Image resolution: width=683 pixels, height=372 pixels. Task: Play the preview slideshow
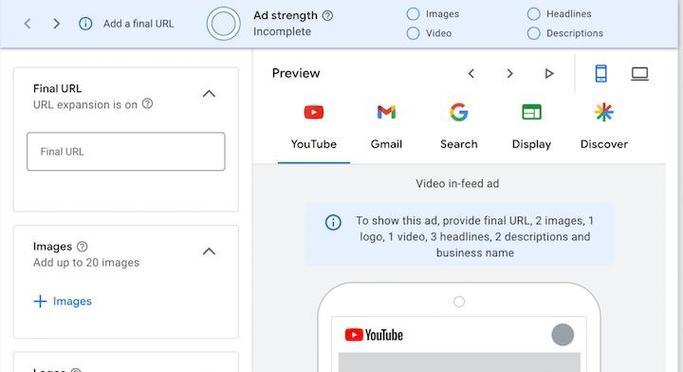[x=549, y=74]
